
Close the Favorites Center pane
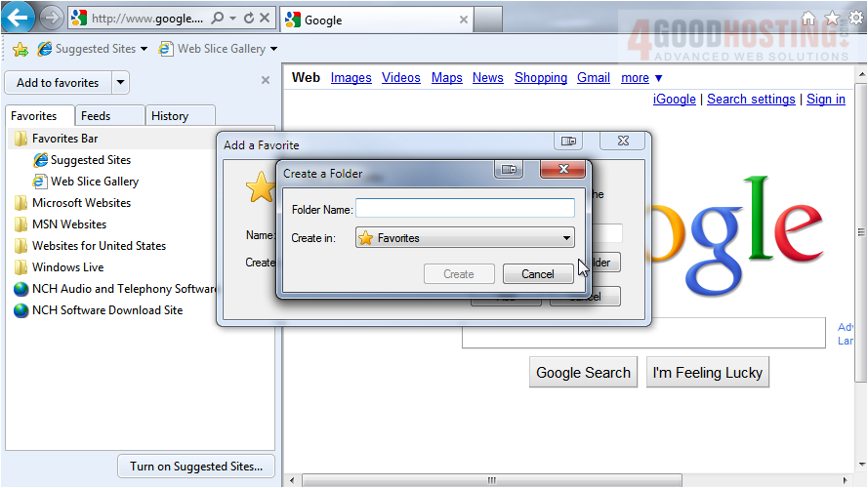tap(266, 81)
